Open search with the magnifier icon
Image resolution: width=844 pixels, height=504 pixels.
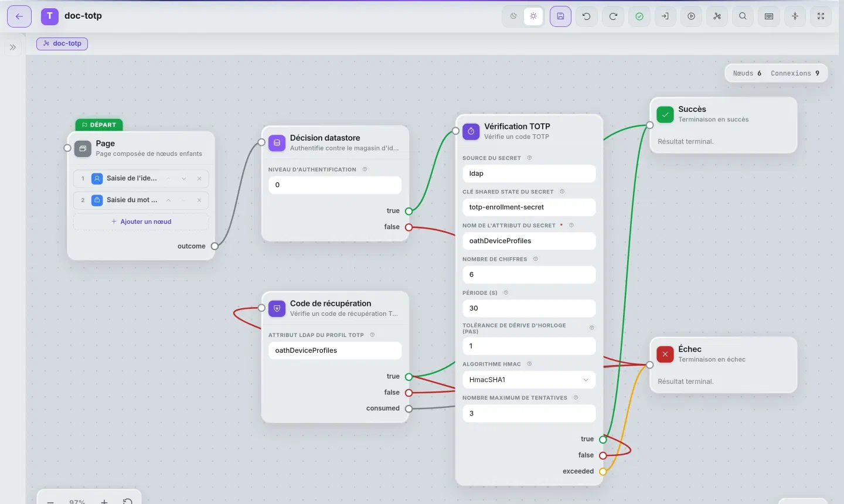point(743,16)
